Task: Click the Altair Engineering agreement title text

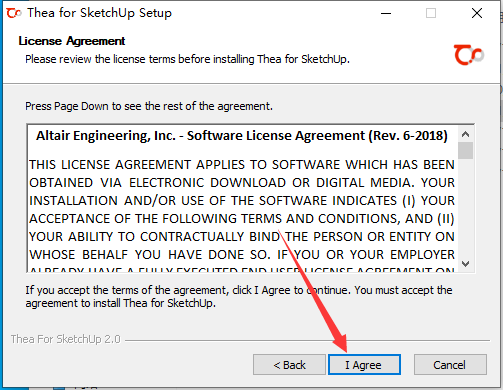Action: [x=242, y=136]
